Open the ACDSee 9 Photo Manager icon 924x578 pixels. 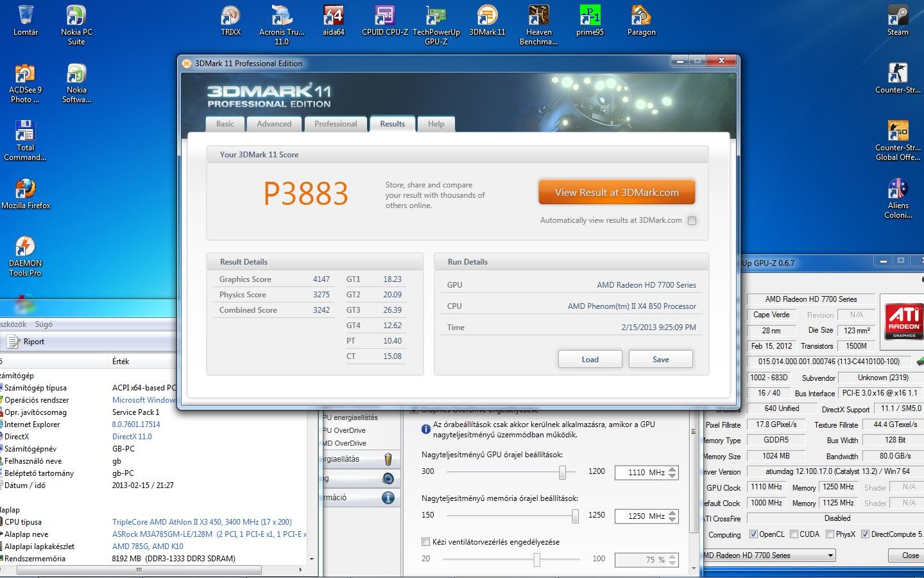[25, 82]
